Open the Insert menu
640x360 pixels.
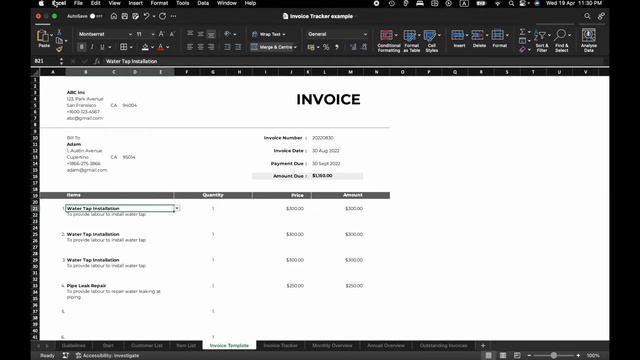(136, 3)
